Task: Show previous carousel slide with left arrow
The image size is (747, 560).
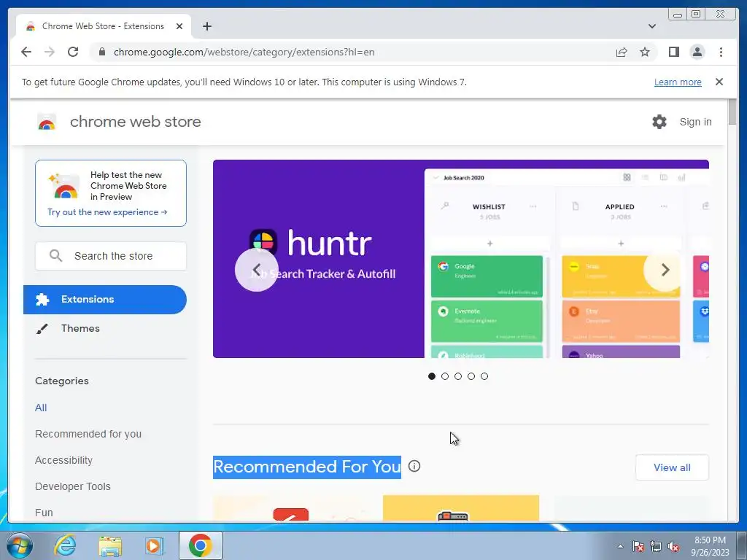Action: [256, 270]
